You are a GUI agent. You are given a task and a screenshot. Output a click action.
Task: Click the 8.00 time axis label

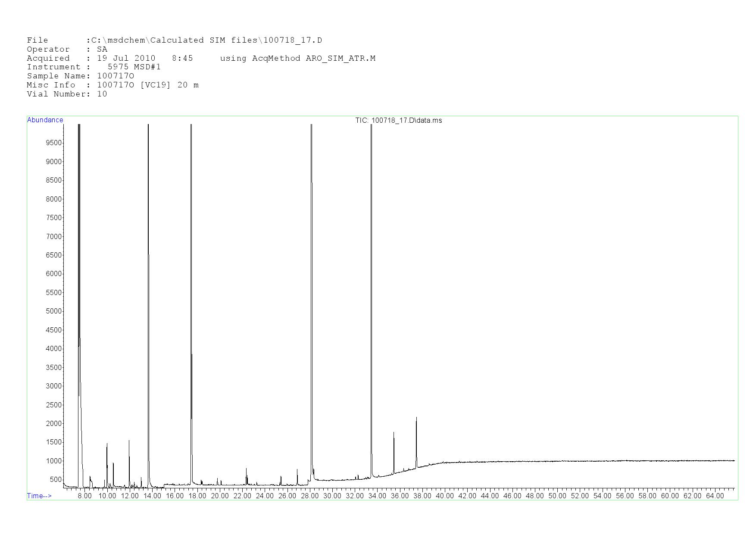pyautogui.click(x=84, y=496)
